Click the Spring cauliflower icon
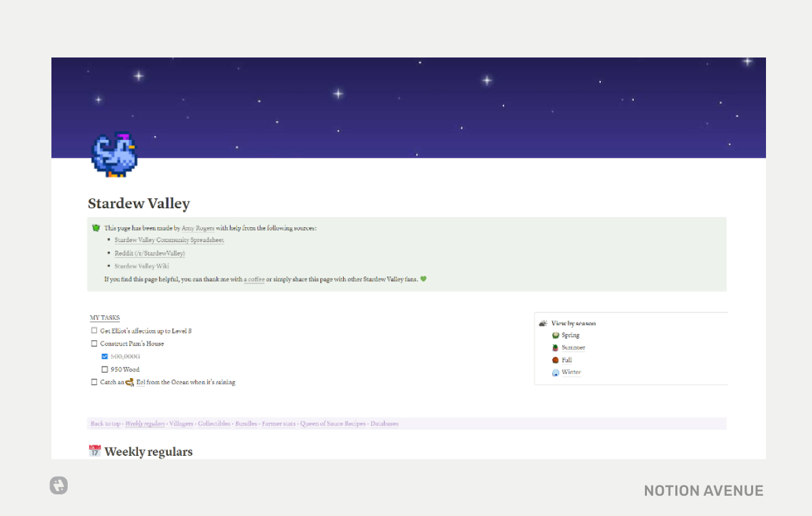The width and height of the screenshot is (812, 516). [557, 335]
